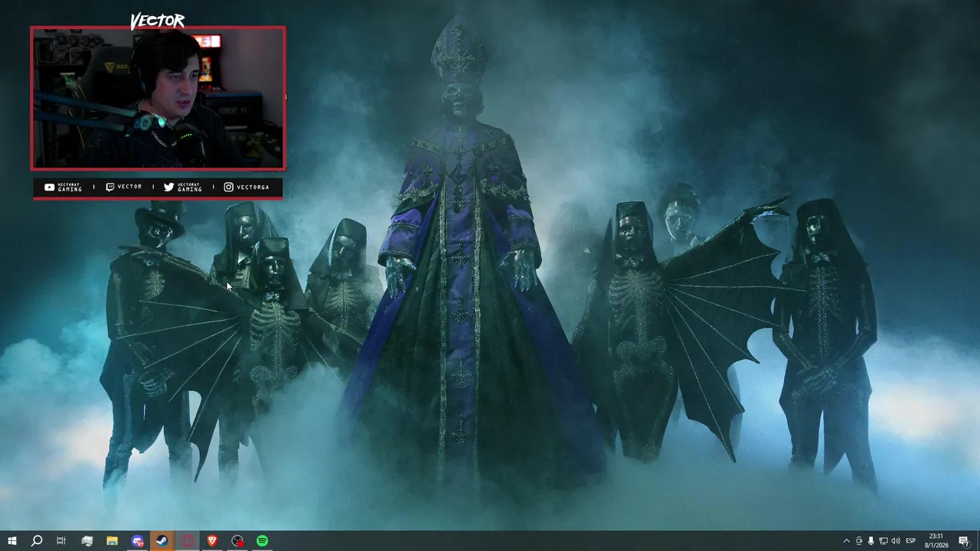Open the computer monitor app on taskbar
This screenshot has height=551, width=980.
(87, 541)
